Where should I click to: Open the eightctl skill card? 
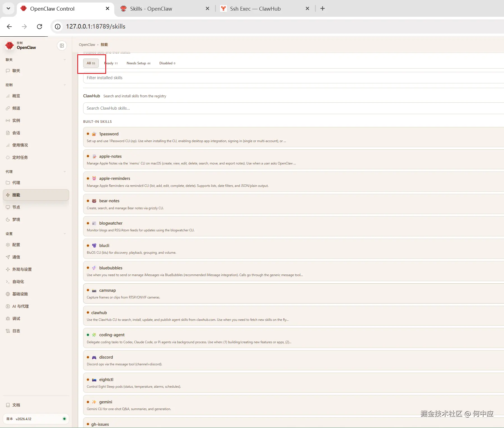pos(293,383)
